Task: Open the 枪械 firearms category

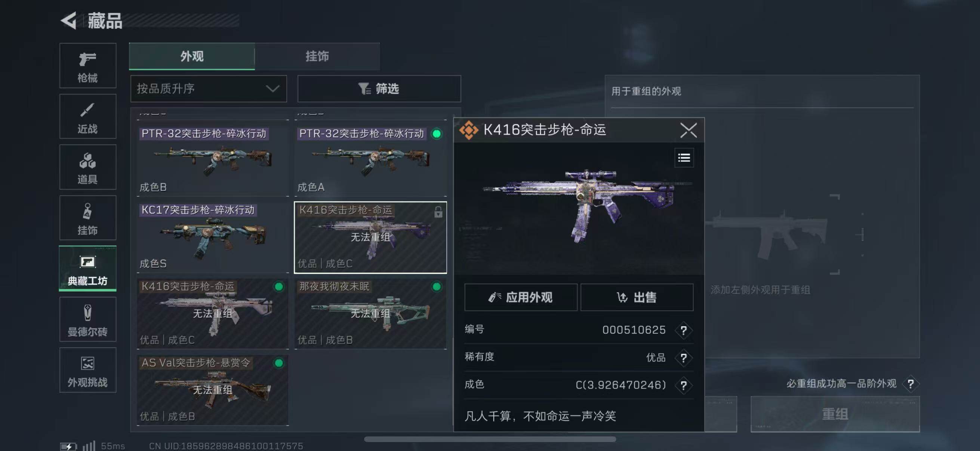Action: point(88,65)
